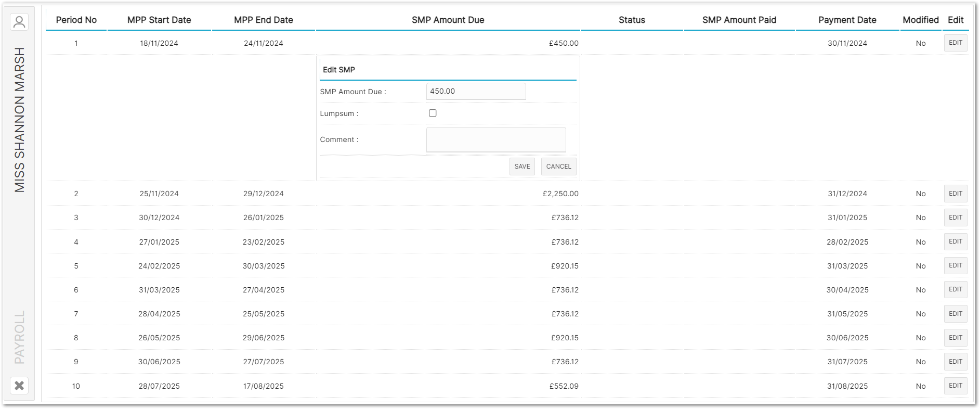Click the SMP Amount Due column header
Screen dimensions: 980x409
point(448,20)
